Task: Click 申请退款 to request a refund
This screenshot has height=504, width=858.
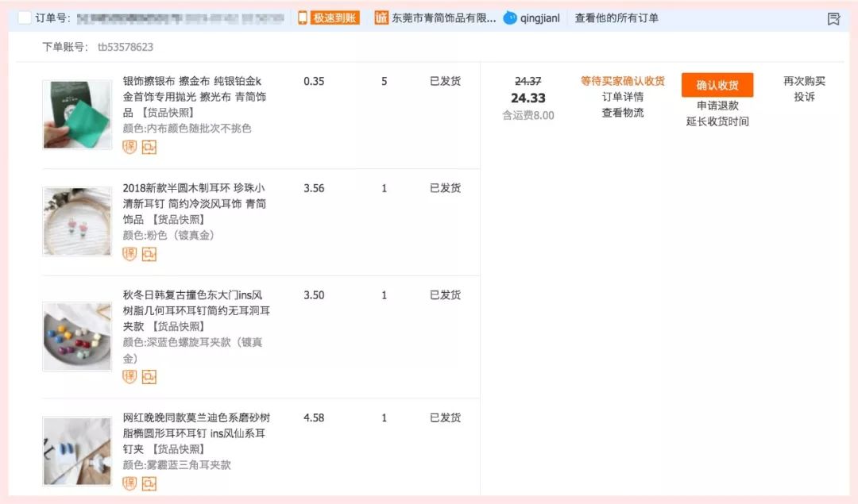Action: [716, 104]
